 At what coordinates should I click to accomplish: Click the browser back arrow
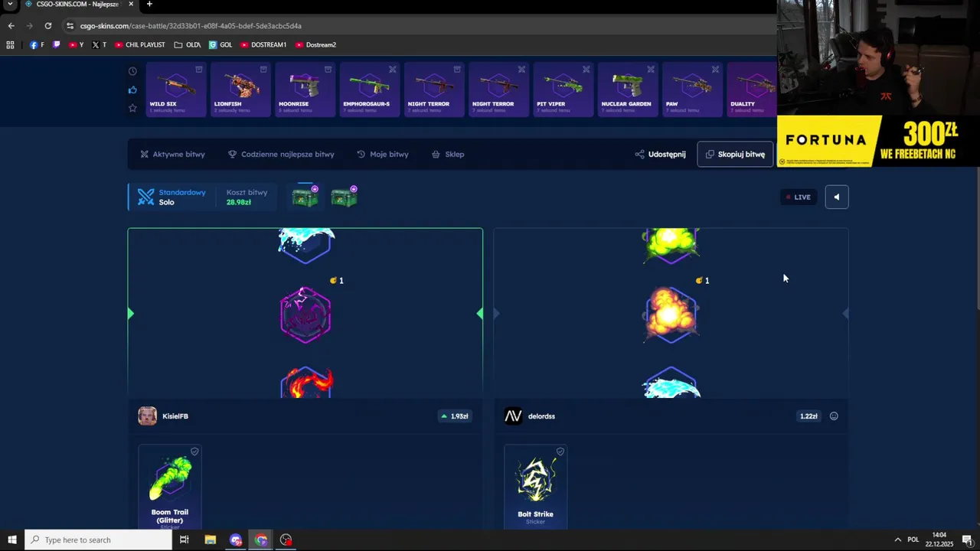tap(11, 25)
